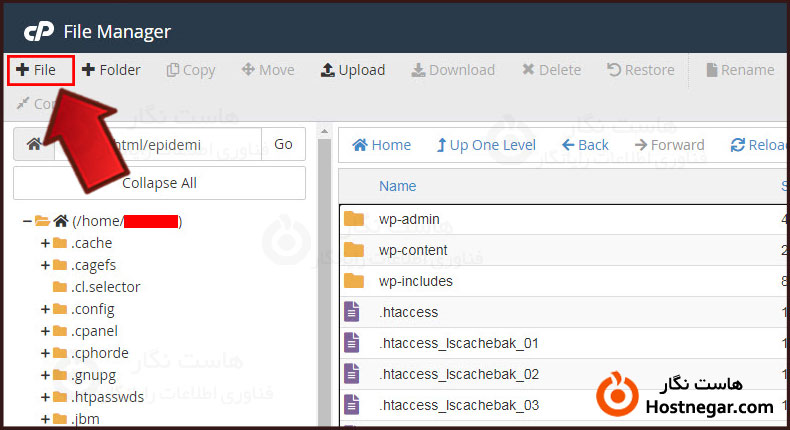Sort files by Name column header

(x=398, y=186)
